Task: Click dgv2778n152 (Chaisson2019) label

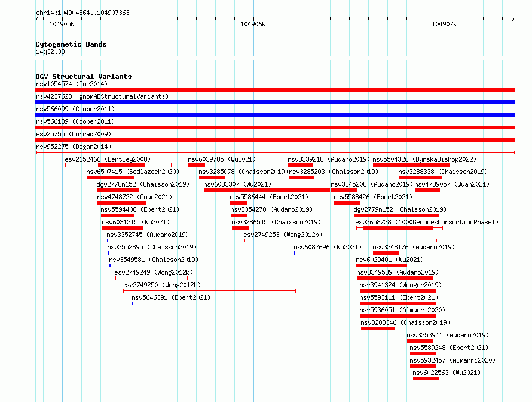Action: click(x=143, y=184)
